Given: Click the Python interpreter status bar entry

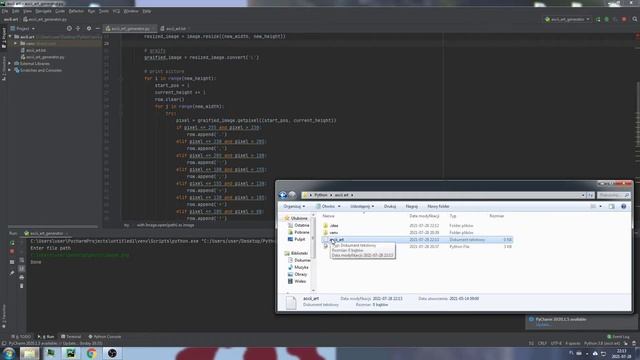Looking at the screenshot, I should 602,344.
